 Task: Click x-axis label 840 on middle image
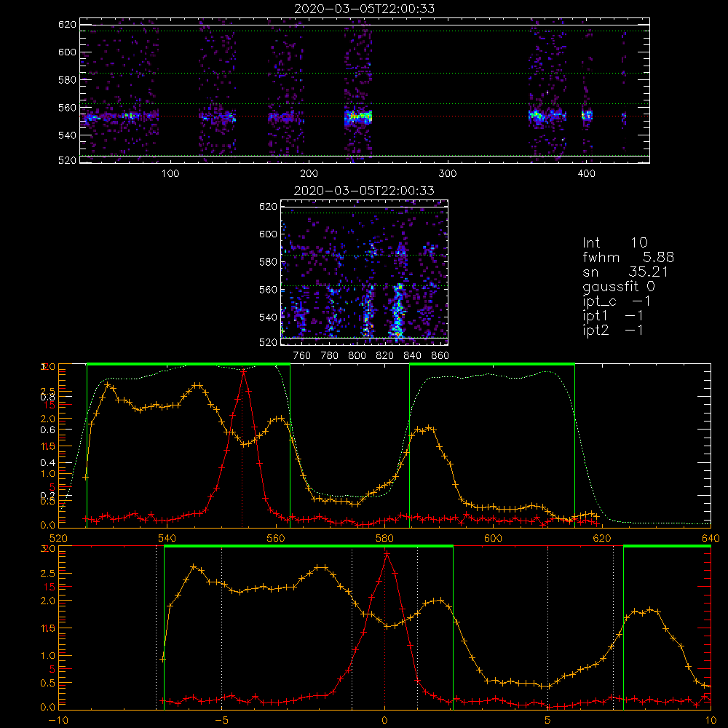click(x=412, y=356)
